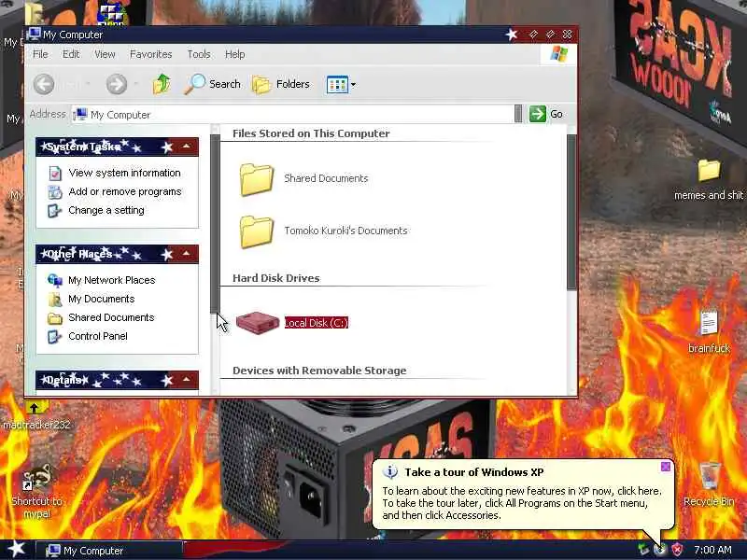Click View system information
The width and height of the screenshot is (747, 560).
pyautogui.click(x=124, y=173)
